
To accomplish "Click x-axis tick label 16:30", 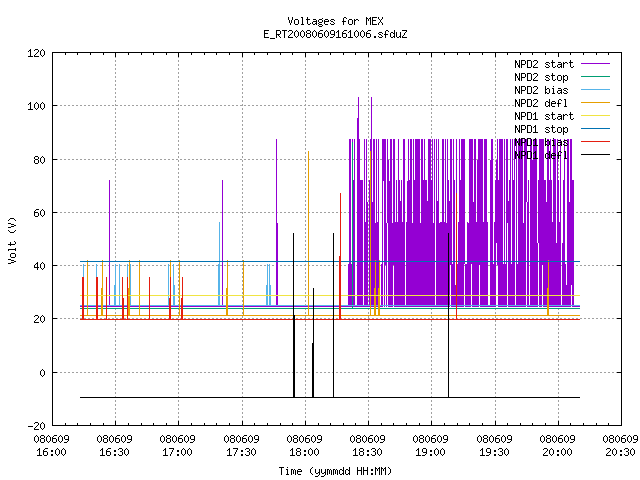I will coord(115,453).
